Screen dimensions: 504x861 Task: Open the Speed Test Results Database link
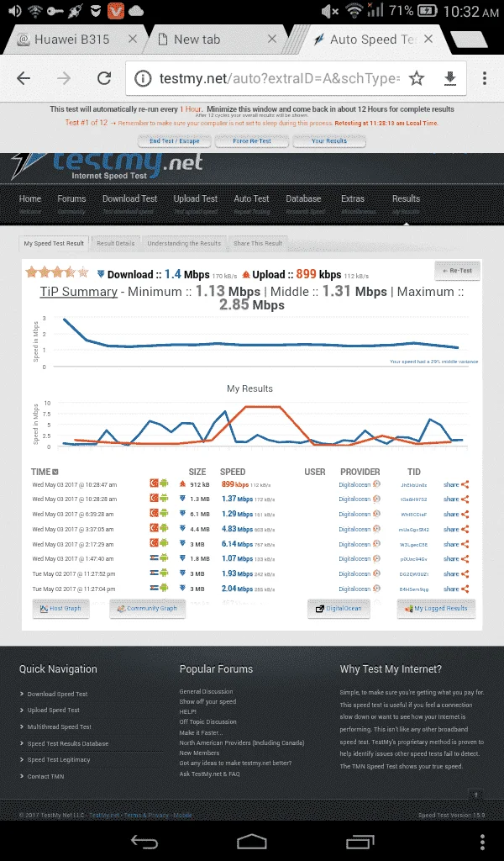[68, 743]
